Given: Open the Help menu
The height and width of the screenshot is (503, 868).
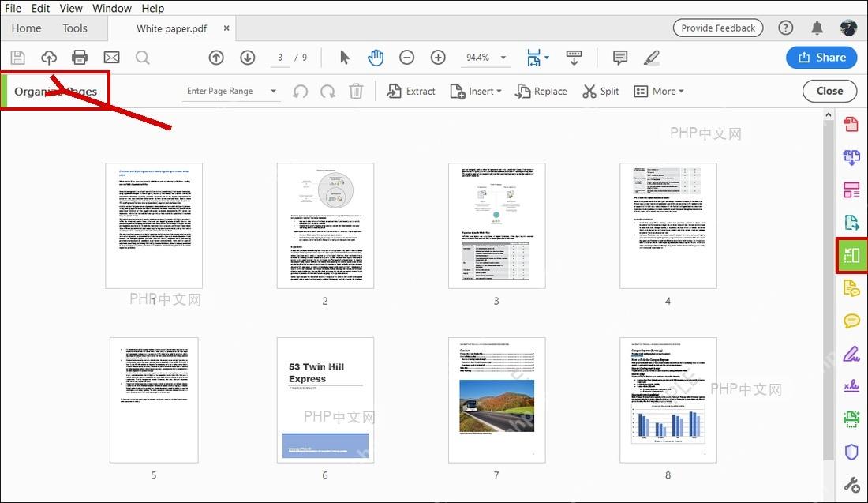Looking at the screenshot, I should tap(153, 9).
